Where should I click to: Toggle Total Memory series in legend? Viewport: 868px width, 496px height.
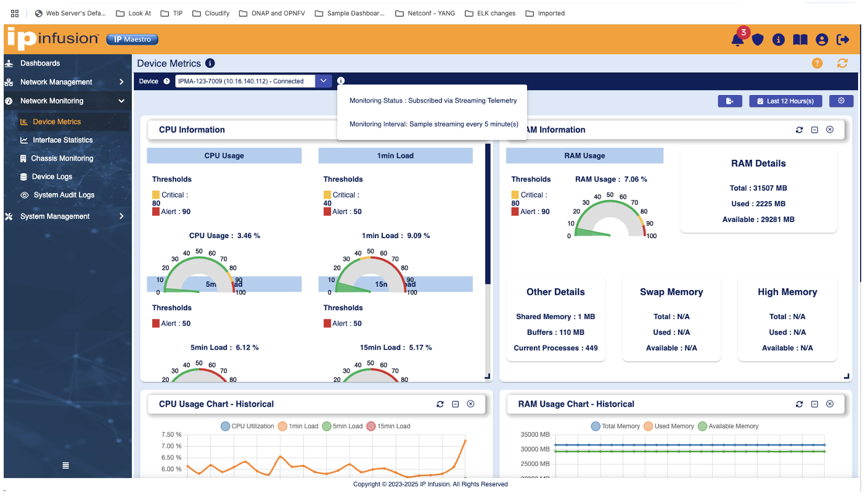click(615, 426)
